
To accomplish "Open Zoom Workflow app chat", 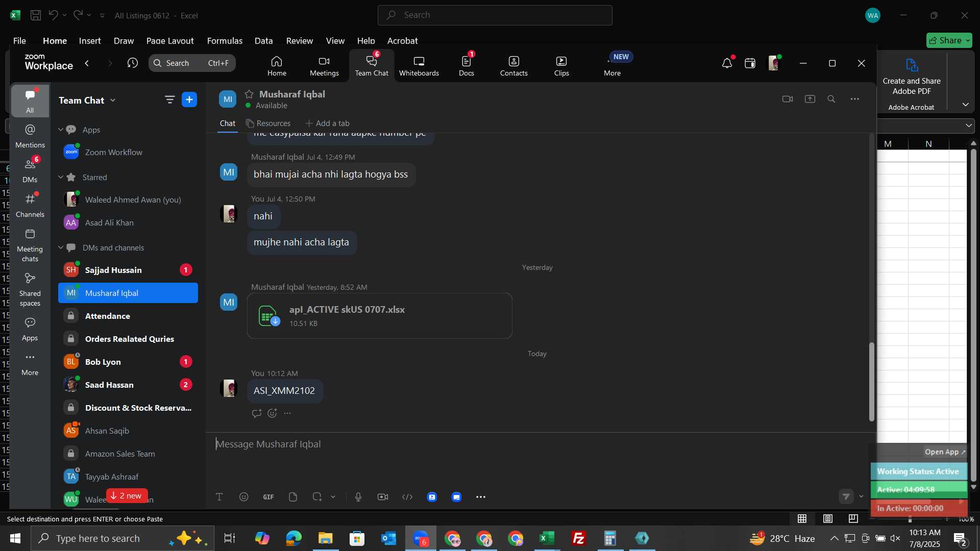I will (128, 152).
